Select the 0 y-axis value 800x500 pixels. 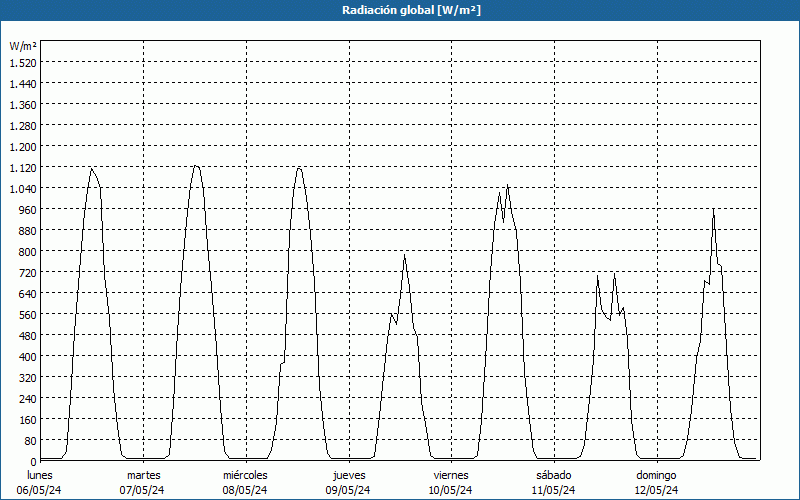click(x=34, y=461)
